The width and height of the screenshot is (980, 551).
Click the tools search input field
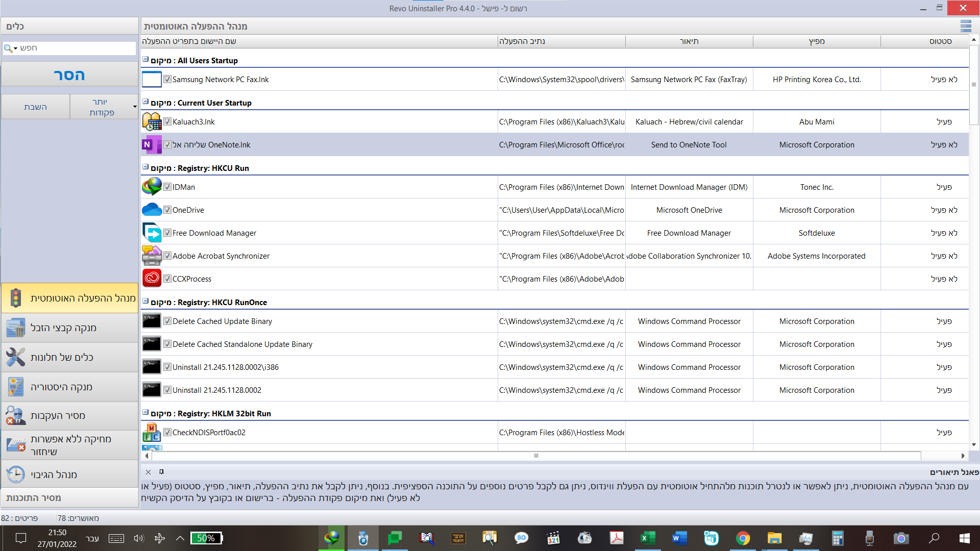pos(77,48)
